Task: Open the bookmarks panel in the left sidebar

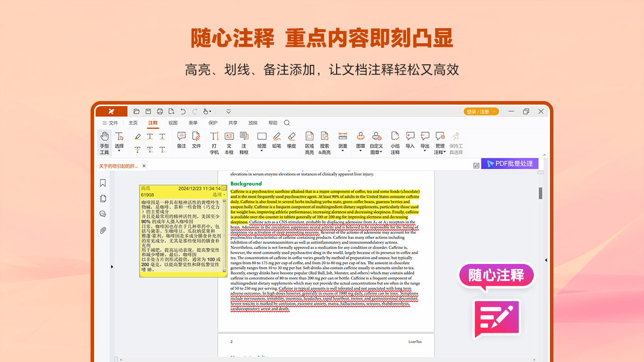Action: (x=103, y=183)
